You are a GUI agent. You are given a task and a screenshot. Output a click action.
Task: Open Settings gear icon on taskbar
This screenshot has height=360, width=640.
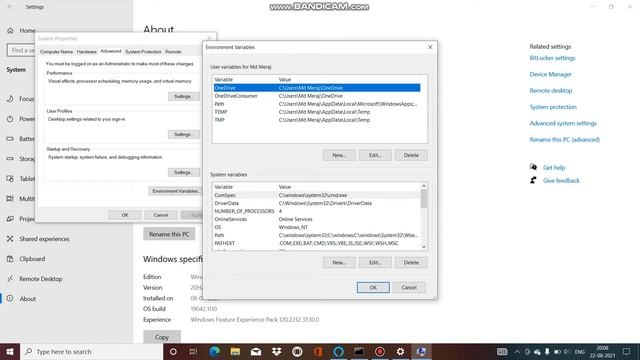[x=400, y=351]
